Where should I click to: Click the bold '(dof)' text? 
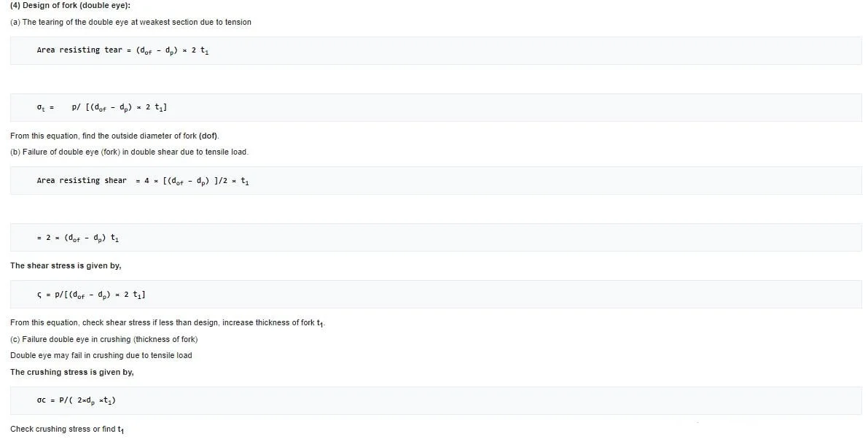pos(208,136)
